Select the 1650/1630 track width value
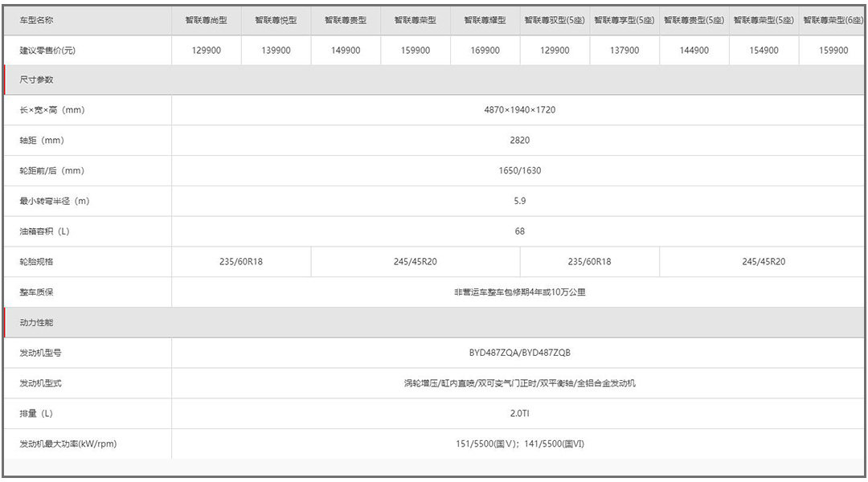The width and height of the screenshot is (868, 482). click(x=519, y=170)
